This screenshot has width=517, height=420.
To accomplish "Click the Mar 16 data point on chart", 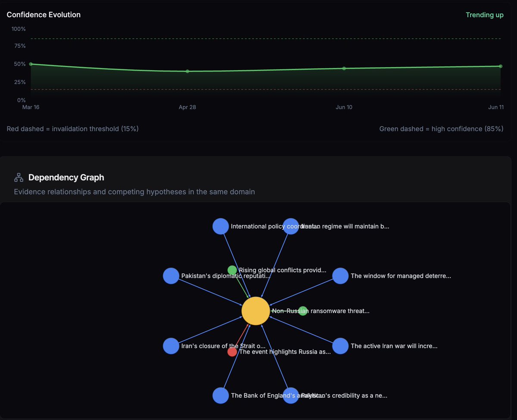I will (x=31, y=64).
